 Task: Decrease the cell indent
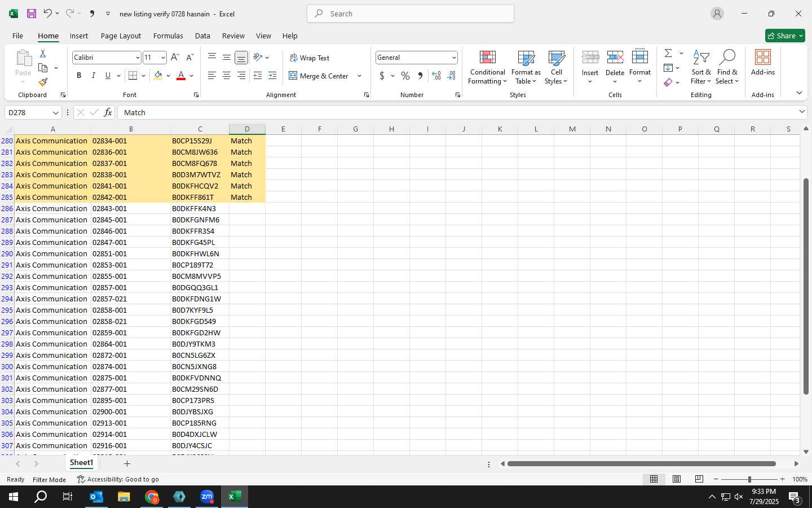[x=258, y=76]
